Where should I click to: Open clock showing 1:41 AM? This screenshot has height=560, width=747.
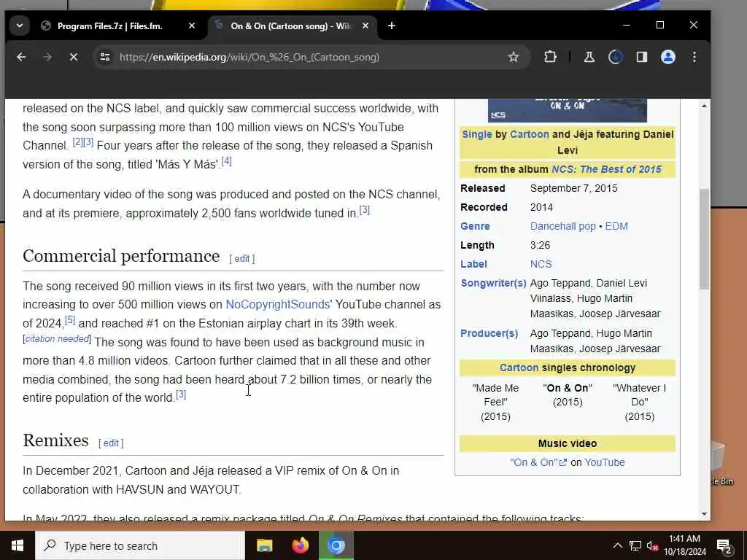(x=684, y=545)
